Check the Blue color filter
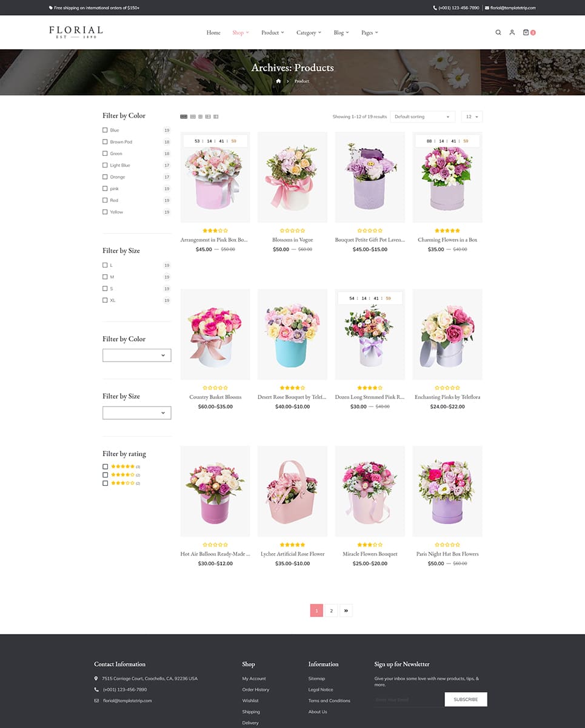The height and width of the screenshot is (728, 585). [105, 130]
